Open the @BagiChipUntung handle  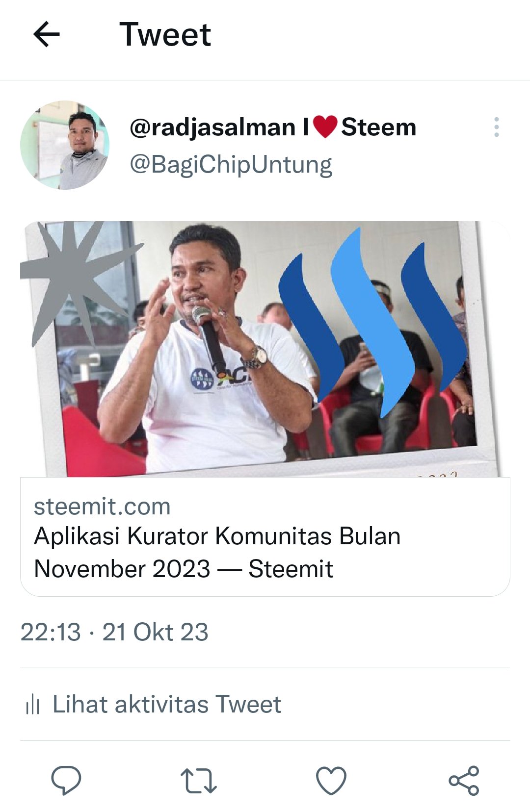(231, 165)
